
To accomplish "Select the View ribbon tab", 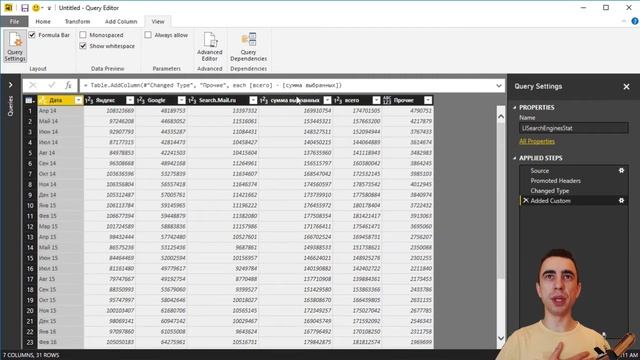I will pyautogui.click(x=158, y=21).
